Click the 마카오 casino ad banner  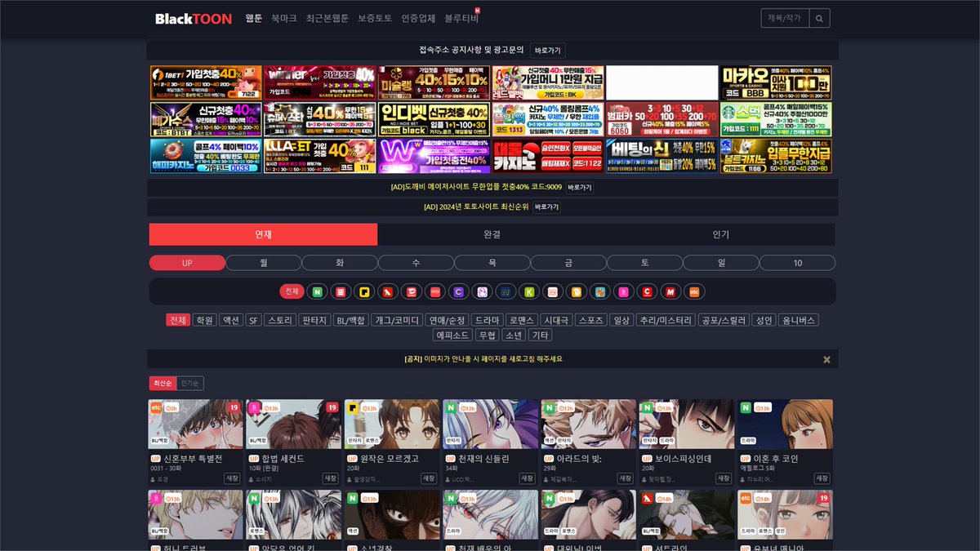pyautogui.click(x=776, y=83)
